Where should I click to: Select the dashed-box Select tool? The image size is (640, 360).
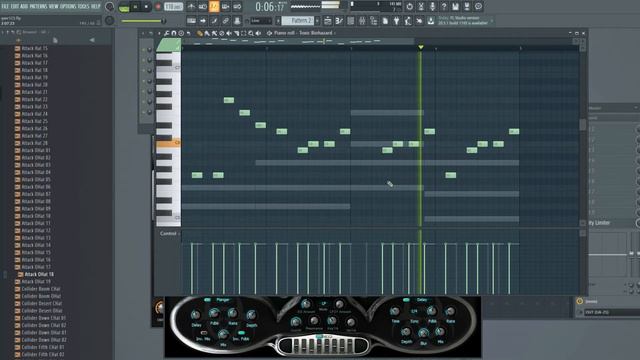pos(244,33)
